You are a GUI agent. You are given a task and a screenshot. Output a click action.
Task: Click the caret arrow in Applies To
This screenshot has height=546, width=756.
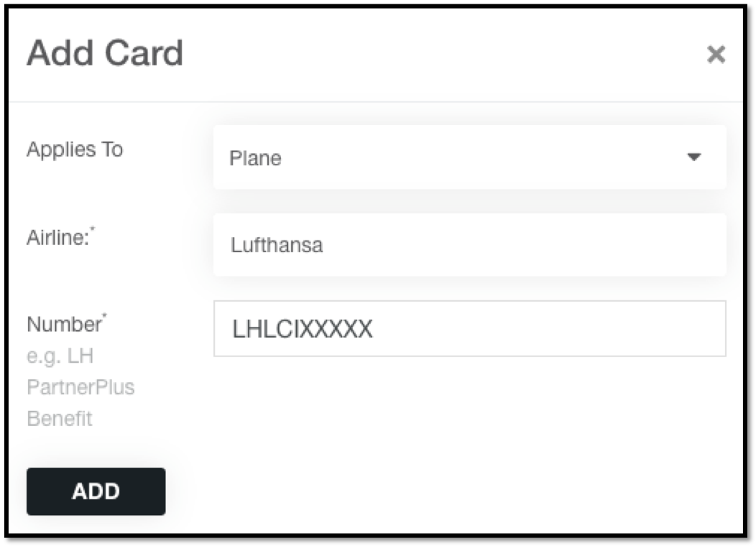pyautogui.click(x=693, y=157)
